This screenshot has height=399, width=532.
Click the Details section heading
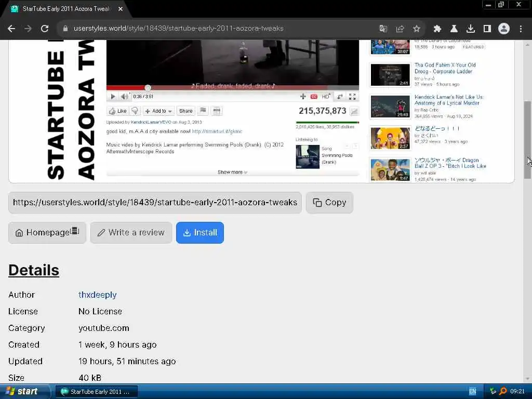tap(34, 270)
